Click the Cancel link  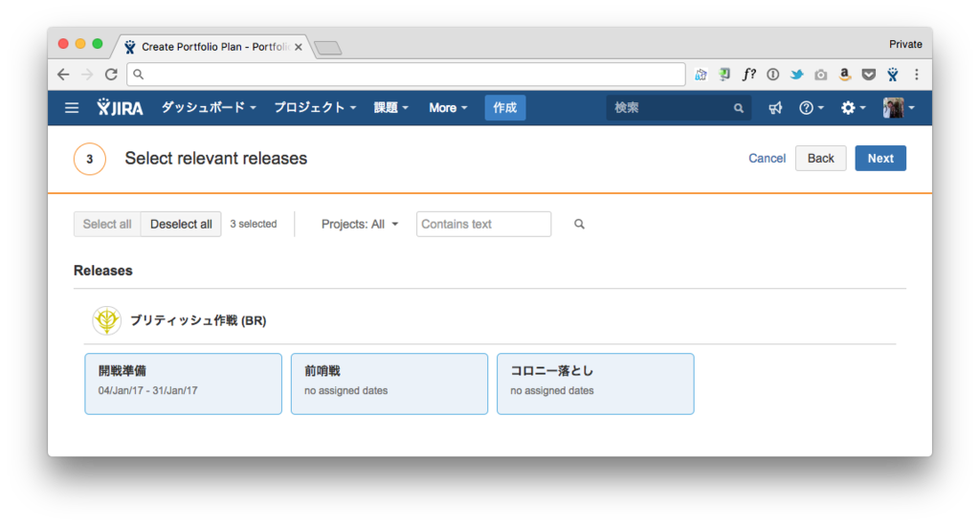click(x=767, y=159)
